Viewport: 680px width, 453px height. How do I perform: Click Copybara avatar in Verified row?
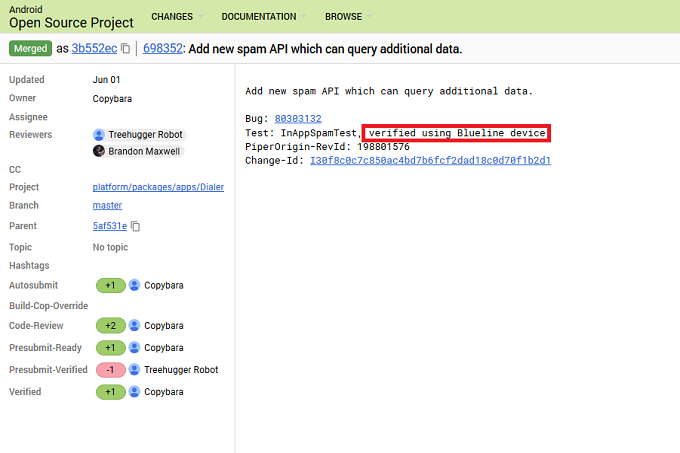[135, 392]
